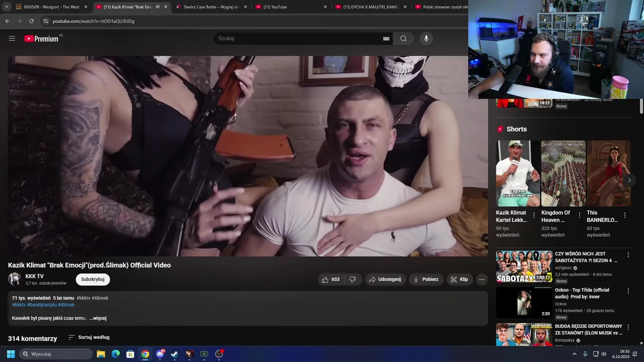Image resolution: width=644 pixels, height=362 pixels.
Task: Open volume control in system tray
Action: [604, 354]
